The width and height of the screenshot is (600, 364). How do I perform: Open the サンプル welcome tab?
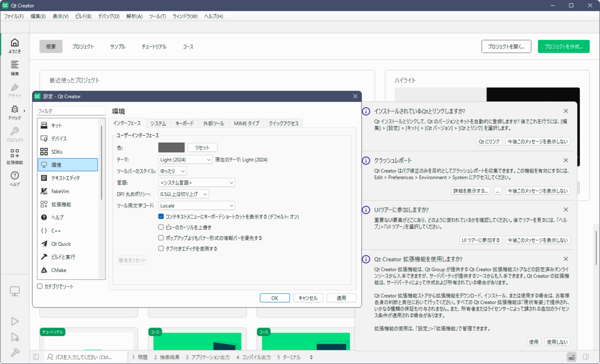(x=117, y=46)
